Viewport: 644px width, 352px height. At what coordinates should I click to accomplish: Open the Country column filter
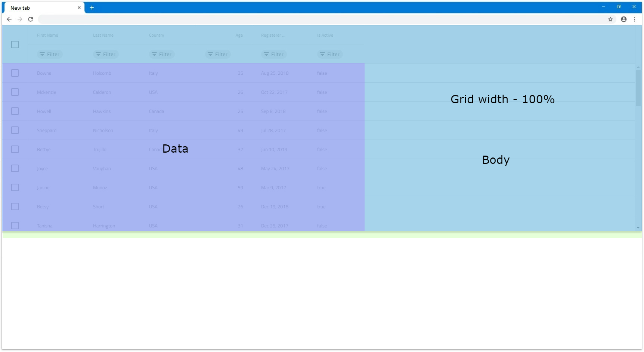(162, 54)
